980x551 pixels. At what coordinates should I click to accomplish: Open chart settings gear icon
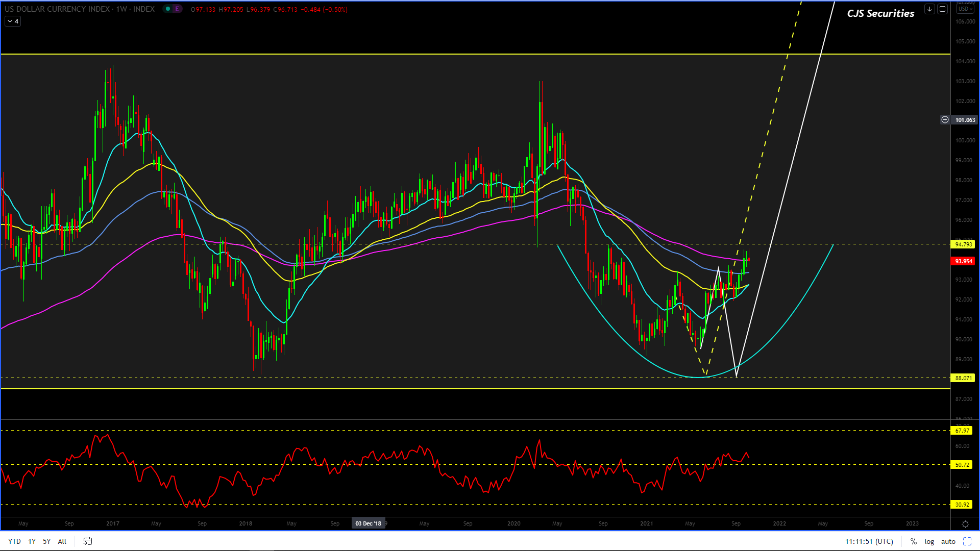click(x=965, y=524)
